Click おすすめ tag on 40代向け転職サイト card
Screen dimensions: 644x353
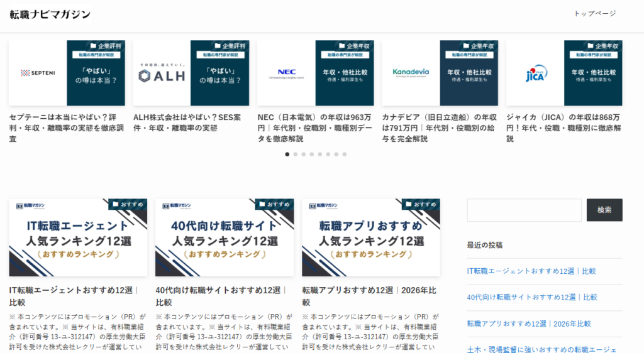(274, 204)
